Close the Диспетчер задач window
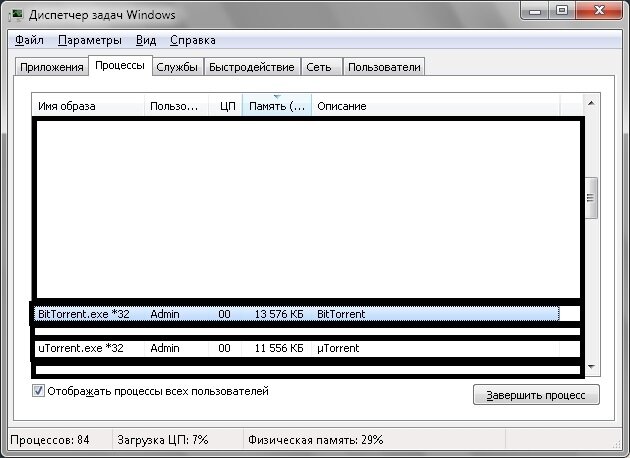Image resolution: width=630 pixels, height=458 pixels. tap(599, 10)
